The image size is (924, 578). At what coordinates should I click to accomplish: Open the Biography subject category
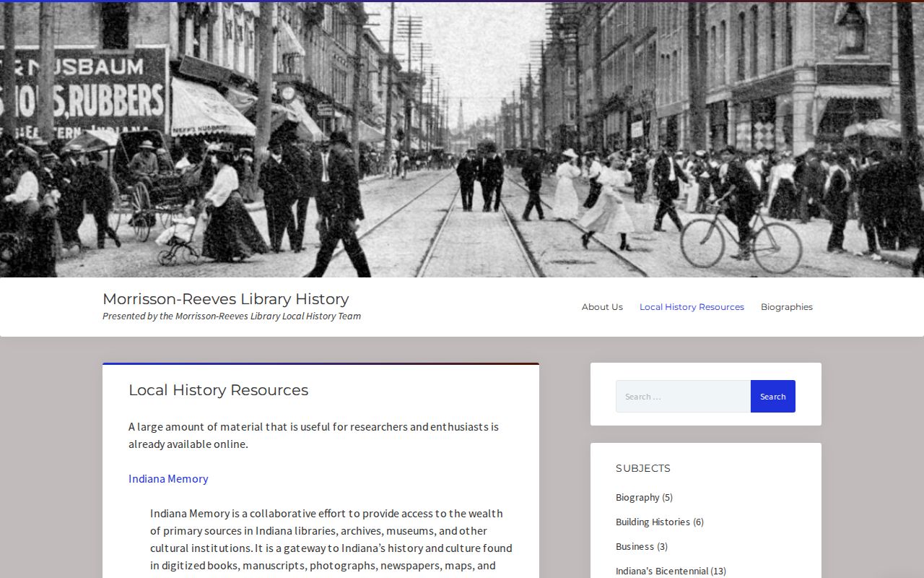pos(637,497)
